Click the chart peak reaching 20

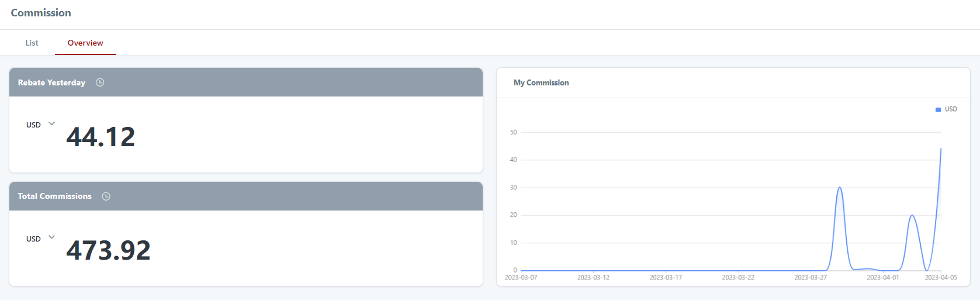[x=912, y=216]
